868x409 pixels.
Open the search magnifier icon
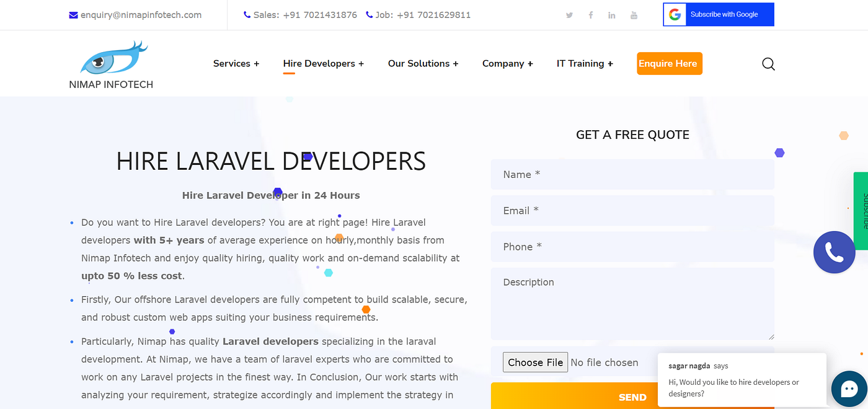[x=768, y=64]
